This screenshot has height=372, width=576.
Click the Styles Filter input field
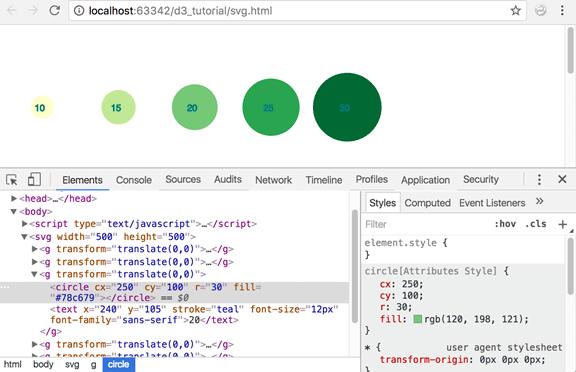coord(426,224)
